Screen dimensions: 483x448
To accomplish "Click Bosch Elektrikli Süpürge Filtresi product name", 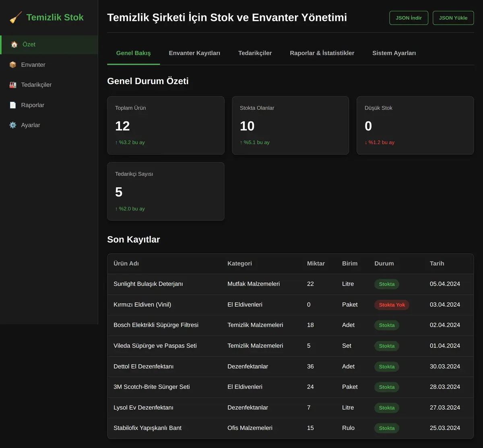I will pos(156,325).
